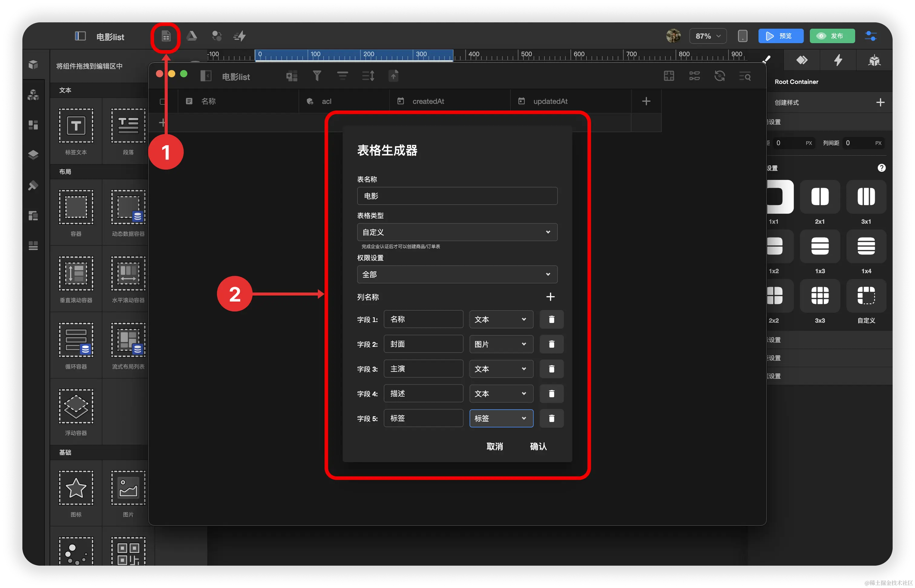Image resolution: width=915 pixels, height=588 pixels.
Task: Toggle device preview phone icon
Action: point(742,36)
